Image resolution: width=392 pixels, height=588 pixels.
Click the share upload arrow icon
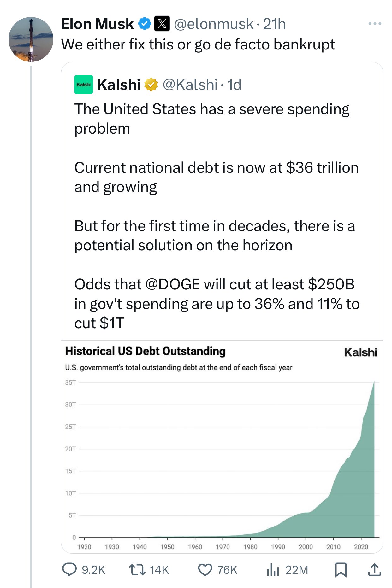[375, 570]
